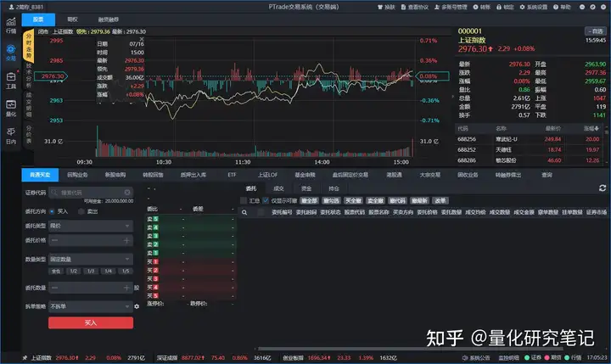Switch to the 资金 sub-tab
611x364 pixels.
pyautogui.click(x=306, y=188)
